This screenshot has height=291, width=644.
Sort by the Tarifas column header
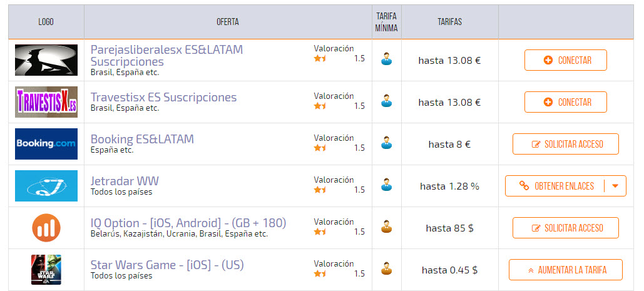coord(450,22)
